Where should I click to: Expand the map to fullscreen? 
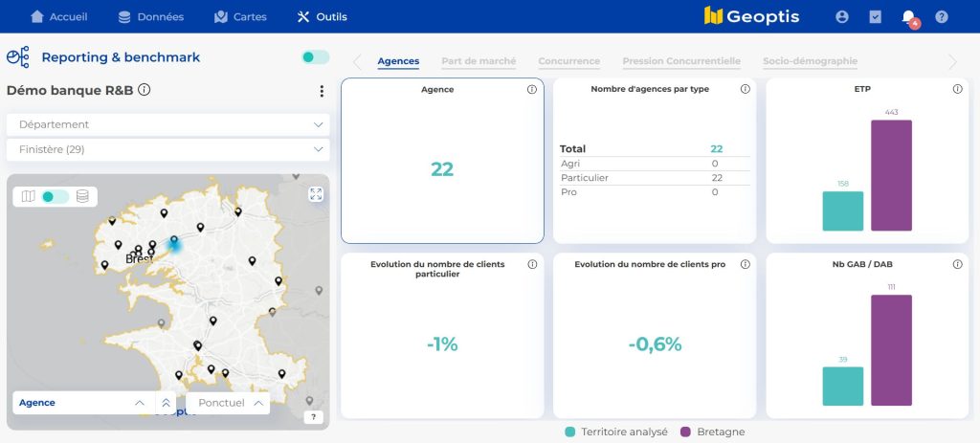(317, 194)
